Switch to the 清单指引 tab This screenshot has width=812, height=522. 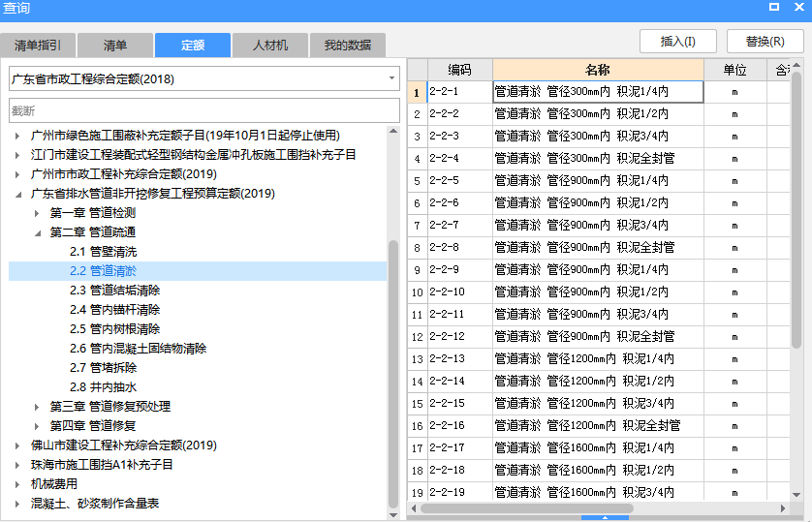[x=38, y=45]
